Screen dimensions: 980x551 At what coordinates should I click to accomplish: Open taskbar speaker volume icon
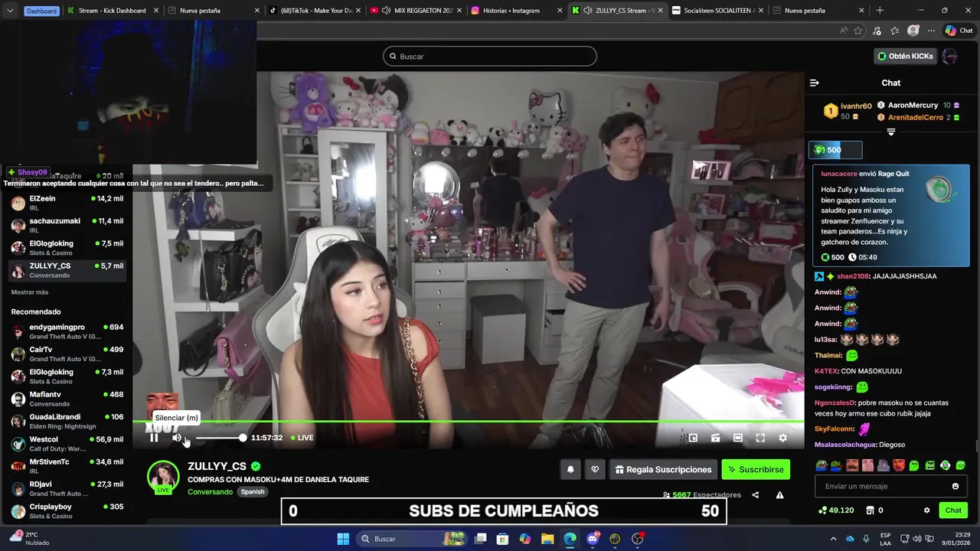(x=917, y=539)
